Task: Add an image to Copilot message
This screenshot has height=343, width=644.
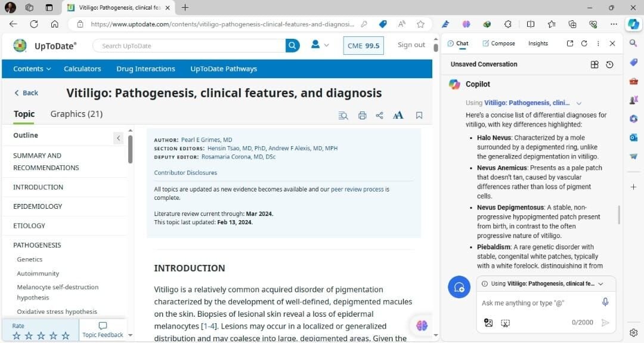Action: point(488,323)
